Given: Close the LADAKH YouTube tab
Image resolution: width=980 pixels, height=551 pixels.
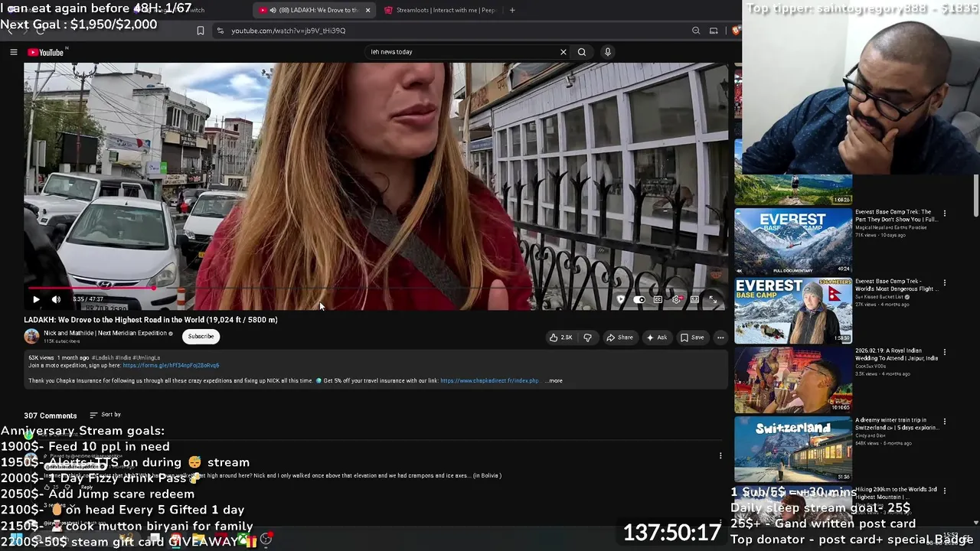Looking at the screenshot, I should (367, 10).
